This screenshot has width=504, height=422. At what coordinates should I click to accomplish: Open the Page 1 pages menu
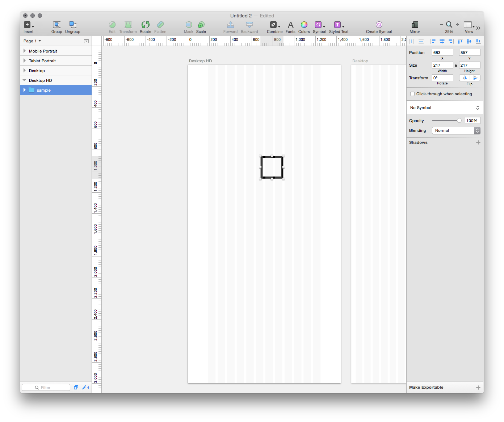32,41
